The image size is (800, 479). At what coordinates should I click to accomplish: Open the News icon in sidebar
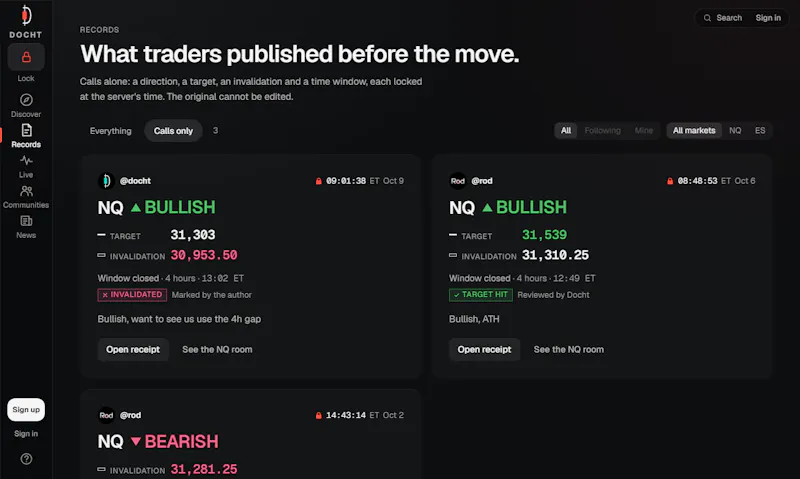(x=26, y=221)
